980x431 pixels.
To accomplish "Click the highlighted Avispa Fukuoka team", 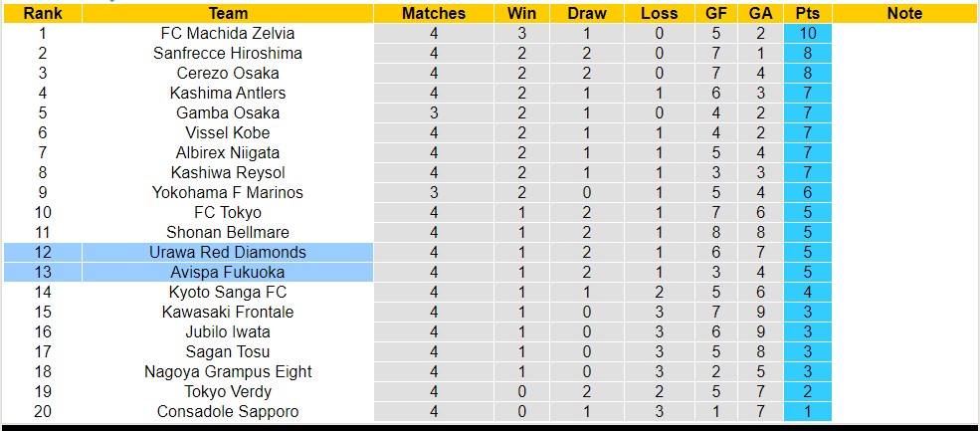I will [228, 272].
